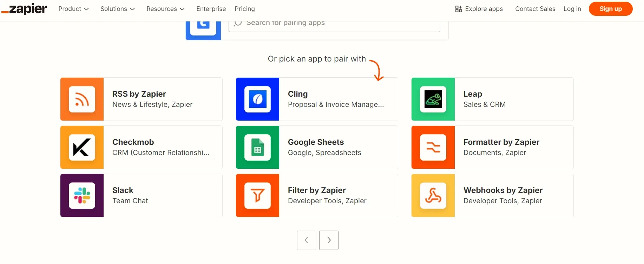Open the Checkmob card title
Screen dimensions: 644x264
click(133, 142)
